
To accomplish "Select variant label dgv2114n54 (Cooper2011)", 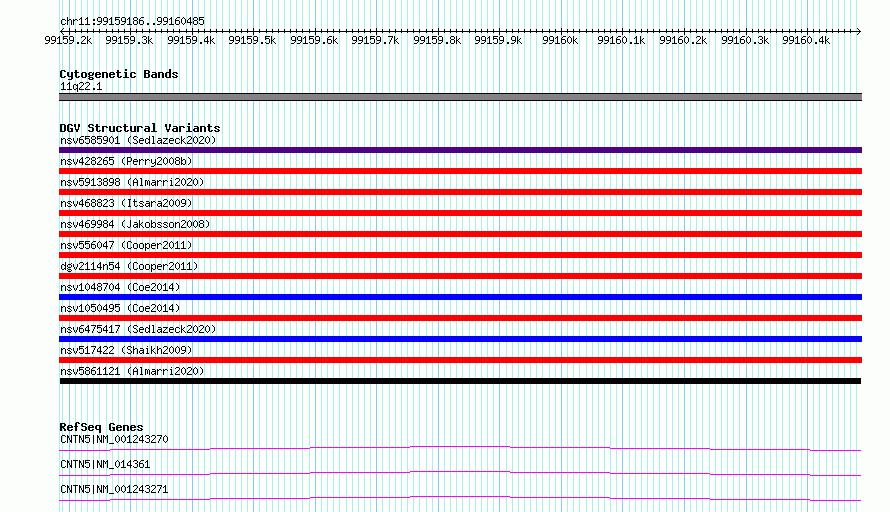I will 129,266.
